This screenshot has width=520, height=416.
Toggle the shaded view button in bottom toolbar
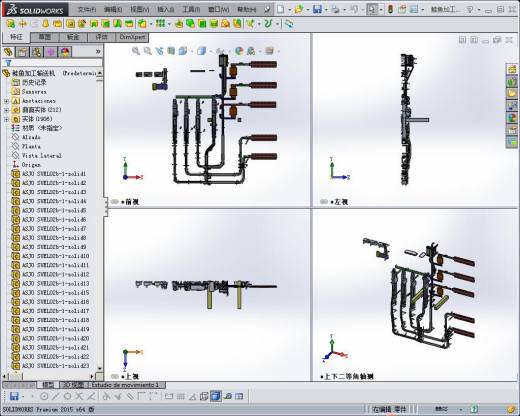(x=216, y=396)
